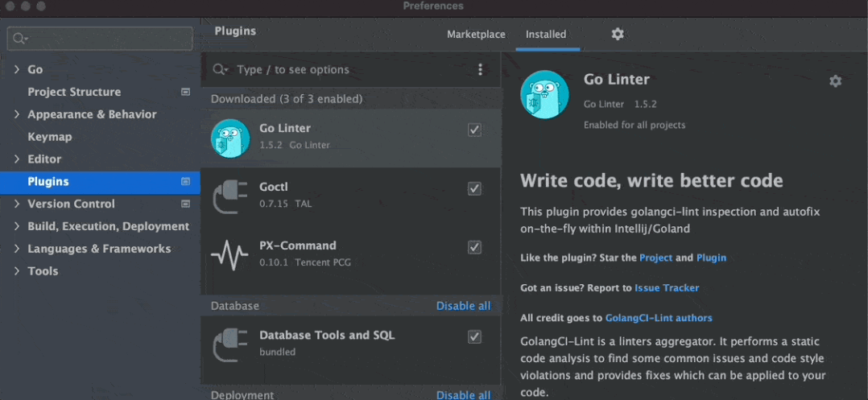Expand the Editor settings tree node
Viewport: 868px width, 400px height.
click(x=17, y=159)
